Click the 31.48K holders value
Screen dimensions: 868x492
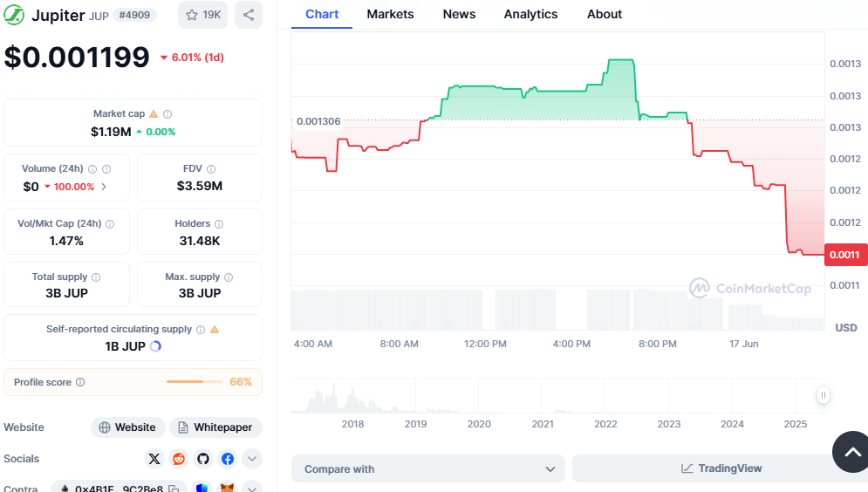[x=199, y=241]
